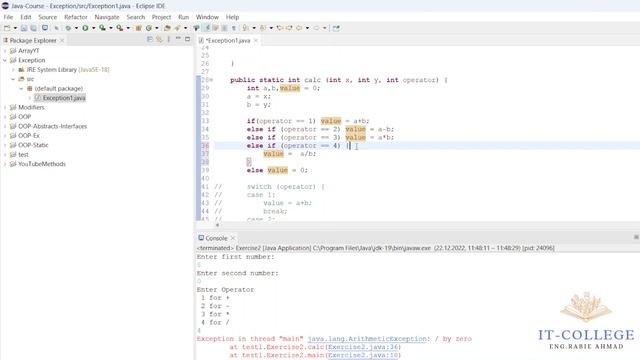Collapse the Exception project node

5,60
